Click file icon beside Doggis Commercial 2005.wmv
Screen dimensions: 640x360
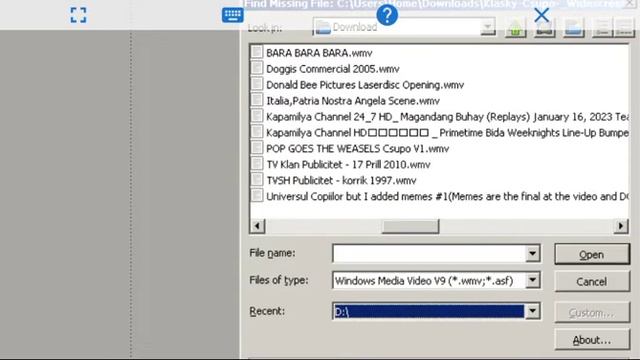tap(257, 68)
